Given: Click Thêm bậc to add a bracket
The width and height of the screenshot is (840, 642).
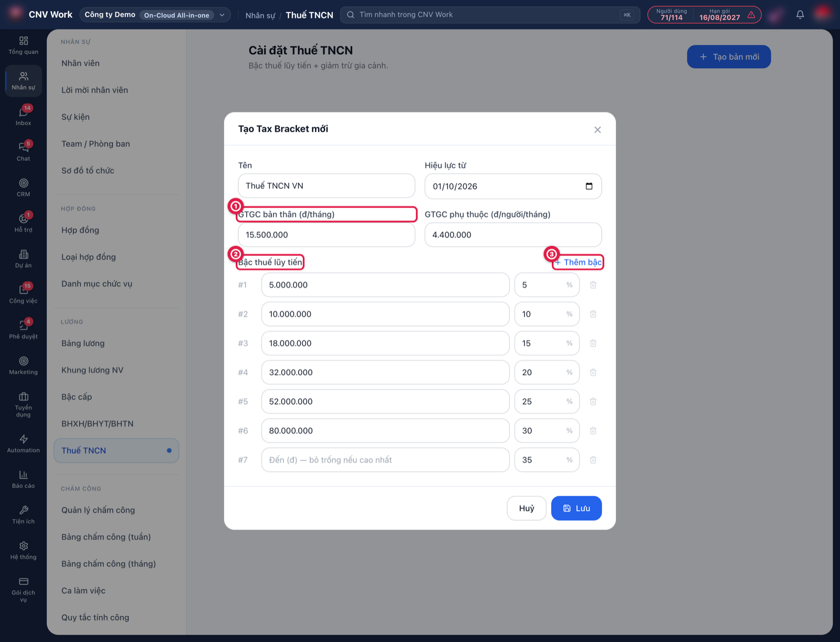Looking at the screenshot, I should [578, 262].
